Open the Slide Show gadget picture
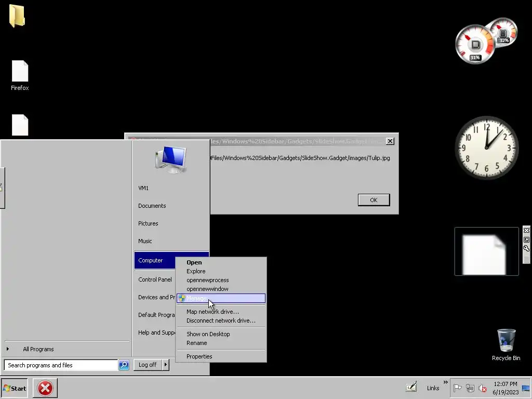The width and height of the screenshot is (532, 399). coord(486,251)
